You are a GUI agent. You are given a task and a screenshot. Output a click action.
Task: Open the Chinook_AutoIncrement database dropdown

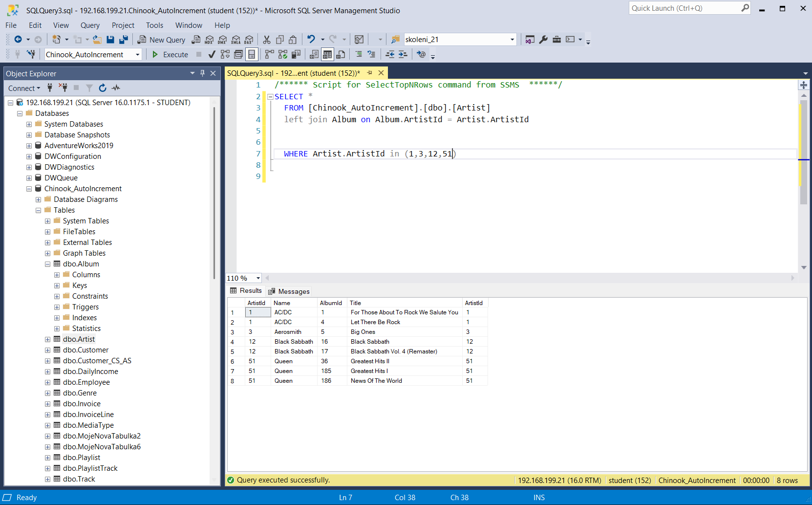point(137,55)
